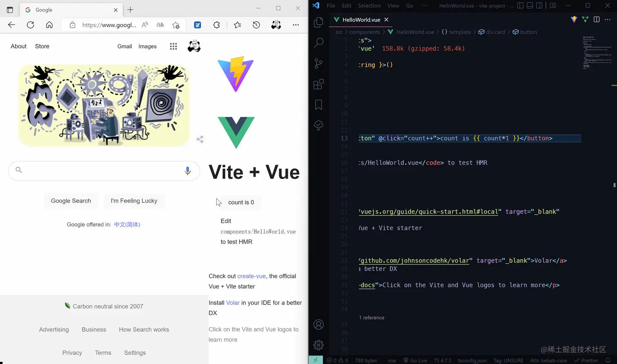Open the Edge profile panda avatar in toolbar
The width and height of the screenshot is (617, 364).
coord(276,25)
